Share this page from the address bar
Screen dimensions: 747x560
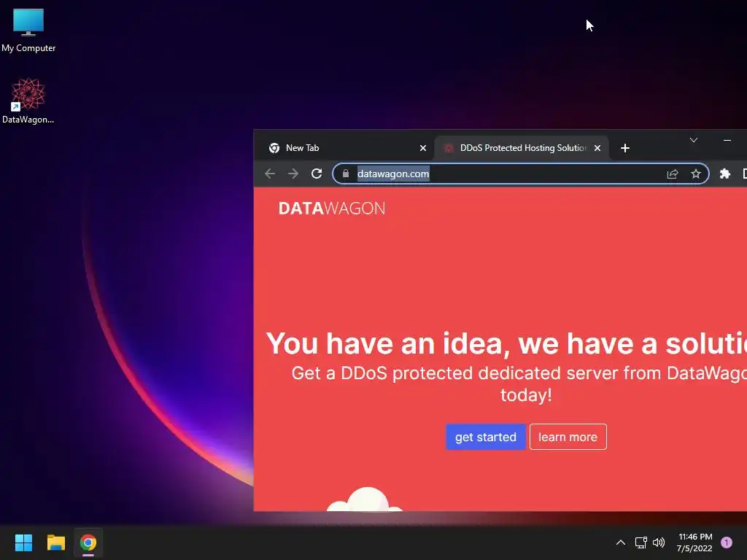click(x=672, y=174)
